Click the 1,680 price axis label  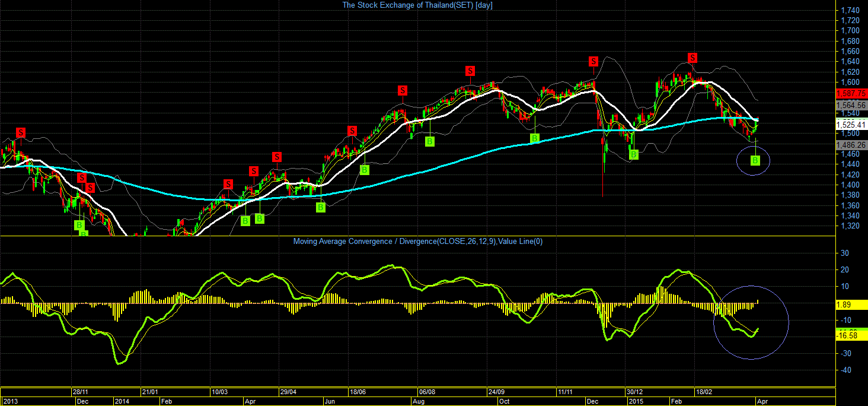click(x=850, y=41)
